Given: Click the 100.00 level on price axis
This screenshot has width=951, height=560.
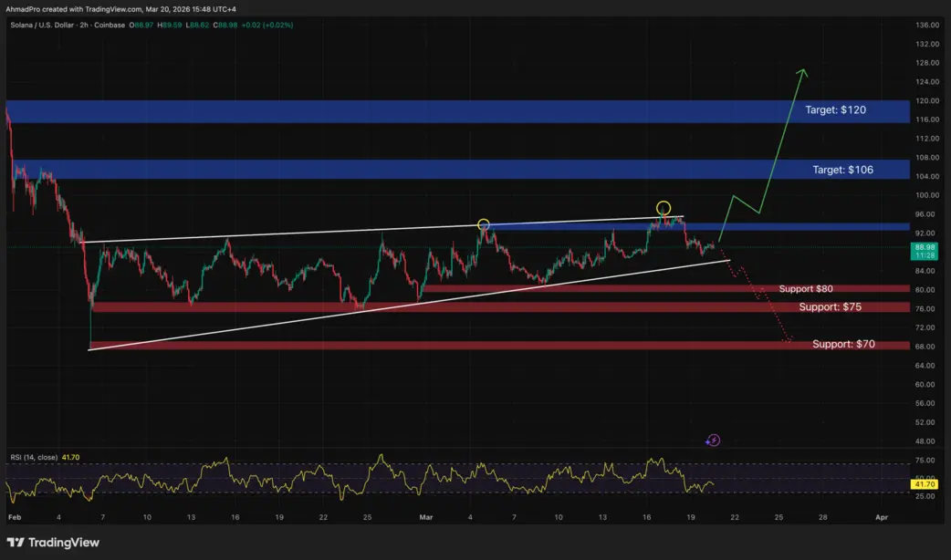Looking at the screenshot, I should (x=927, y=195).
